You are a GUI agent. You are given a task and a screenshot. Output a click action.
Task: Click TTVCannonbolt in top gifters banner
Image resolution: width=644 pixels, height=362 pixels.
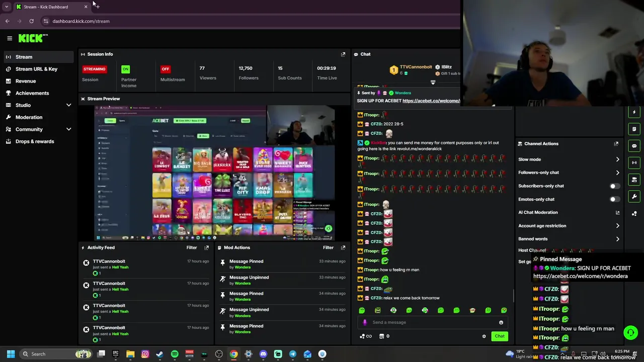point(416,67)
